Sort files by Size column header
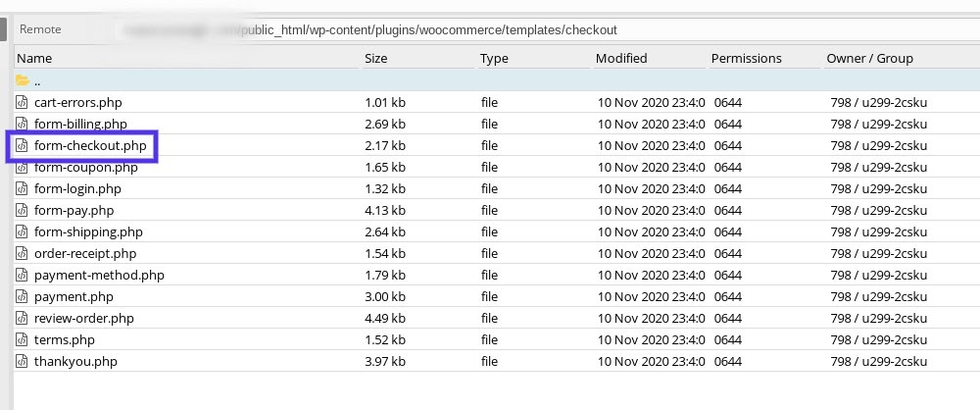 376,58
